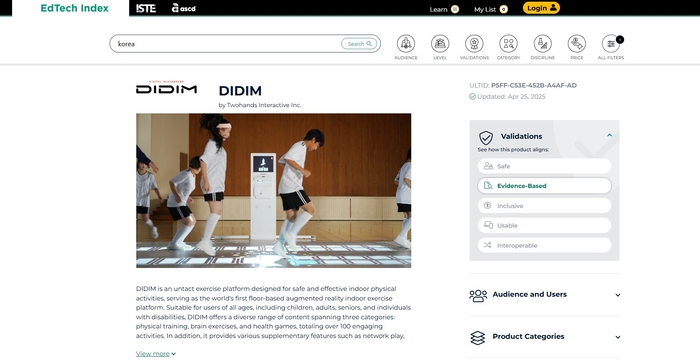The width and height of the screenshot is (700, 363).
Task: Open My List
Action: (491, 9)
